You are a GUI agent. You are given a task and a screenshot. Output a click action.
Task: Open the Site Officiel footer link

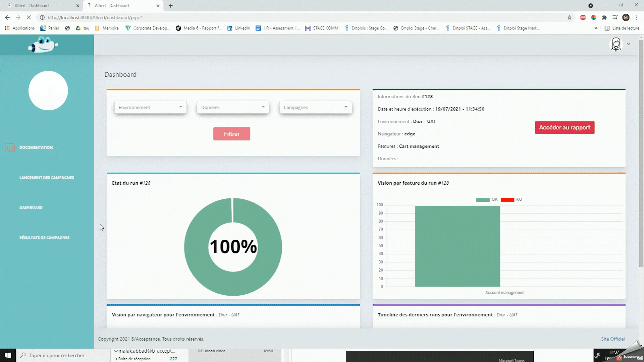coord(612,339)
